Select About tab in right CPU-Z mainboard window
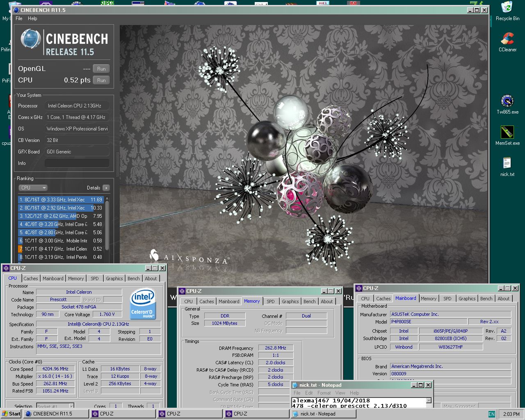The height and width of the screenshot is (420, 525). click(504, 299)
